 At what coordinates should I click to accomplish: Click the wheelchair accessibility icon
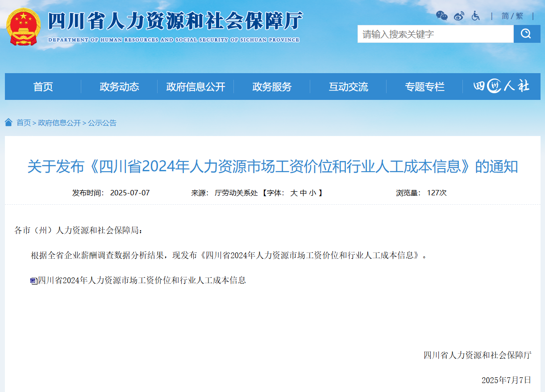pyautogui.click(x=476, y=16)
